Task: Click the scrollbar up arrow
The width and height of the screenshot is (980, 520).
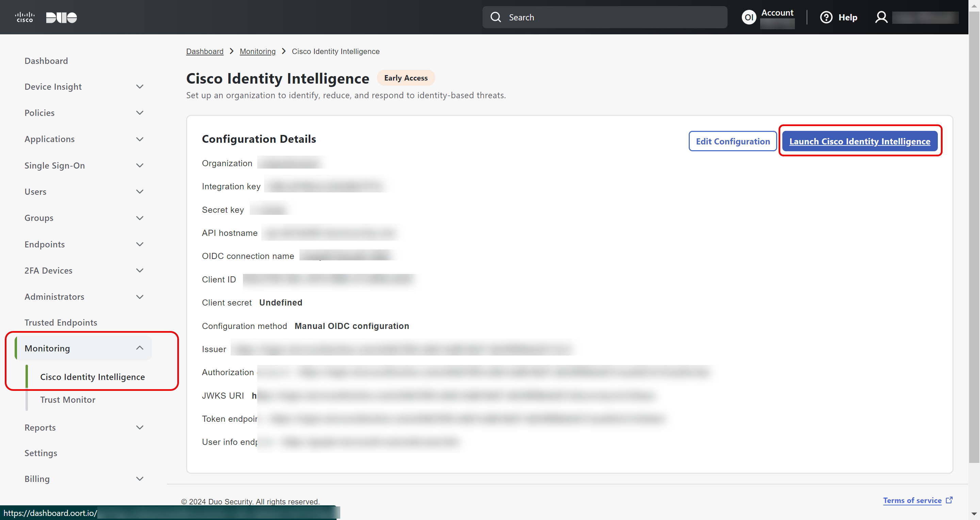Action: pyautogui.click(x=974, y=6)
